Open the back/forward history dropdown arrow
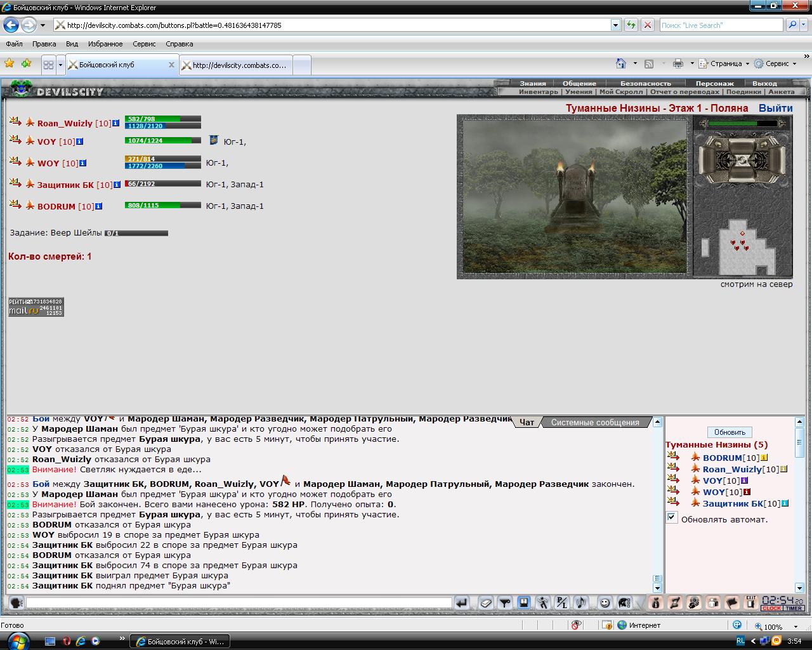Image resolution: width=812 pixels, height=650 pixels. tap(43, 25)
